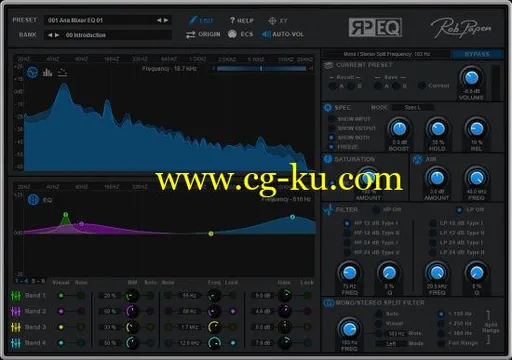Toggle Solo in Mono/Stereo Split Filter

coord(379,314)
